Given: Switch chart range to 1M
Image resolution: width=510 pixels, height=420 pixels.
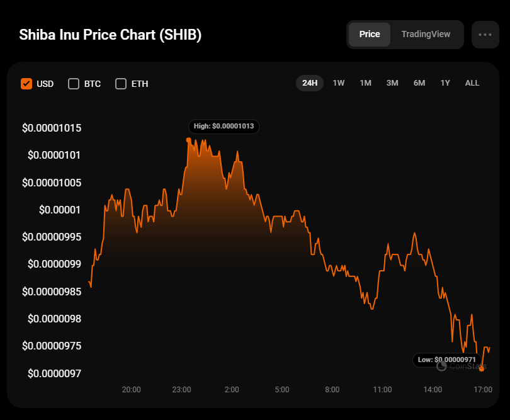Looking at the screenshot, I should (366, 83).
